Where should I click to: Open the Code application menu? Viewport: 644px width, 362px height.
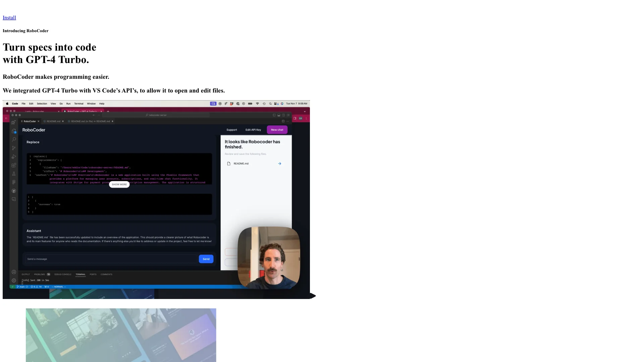(x=15, y=104)
